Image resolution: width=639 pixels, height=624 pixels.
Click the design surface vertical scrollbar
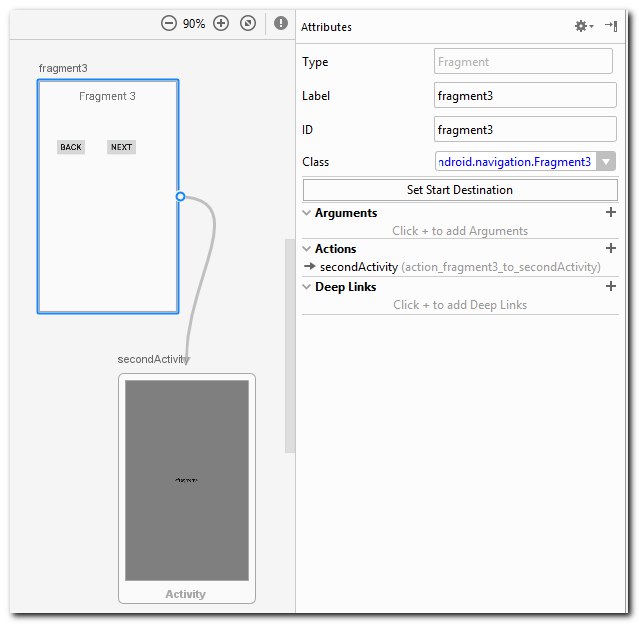290,346
